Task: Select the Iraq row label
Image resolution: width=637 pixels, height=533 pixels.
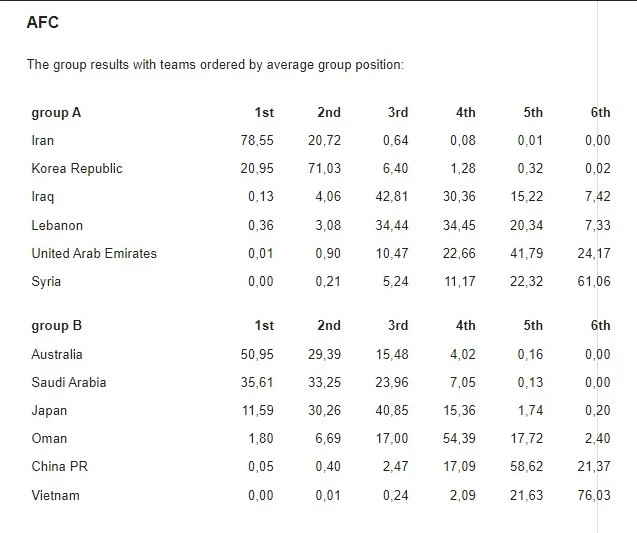Action: click(x=43, y=197)
